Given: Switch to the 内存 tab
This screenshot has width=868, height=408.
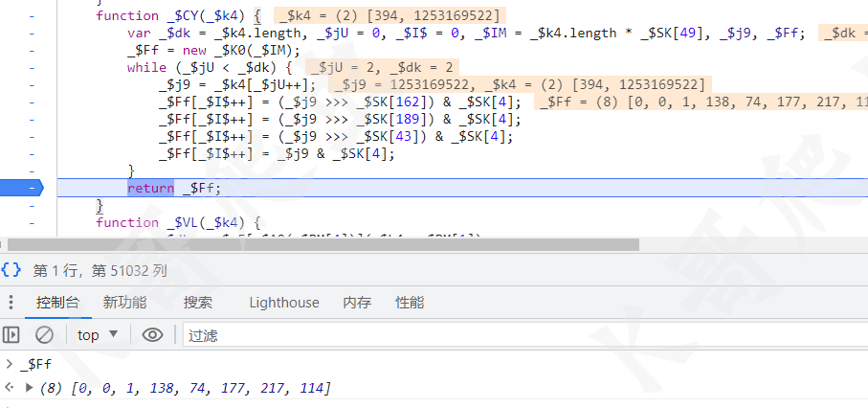Looking at the screenshot, I should click(357, 303).
